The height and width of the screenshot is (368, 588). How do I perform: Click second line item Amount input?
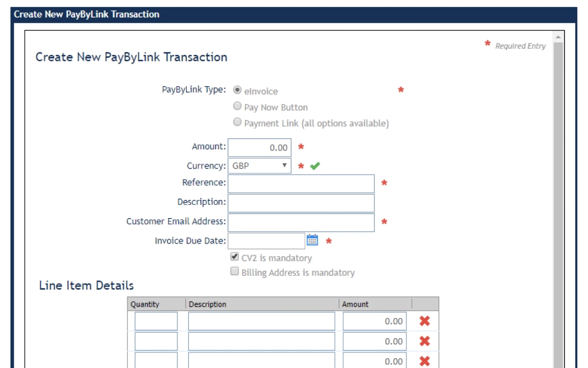click(x=375, y=341)
